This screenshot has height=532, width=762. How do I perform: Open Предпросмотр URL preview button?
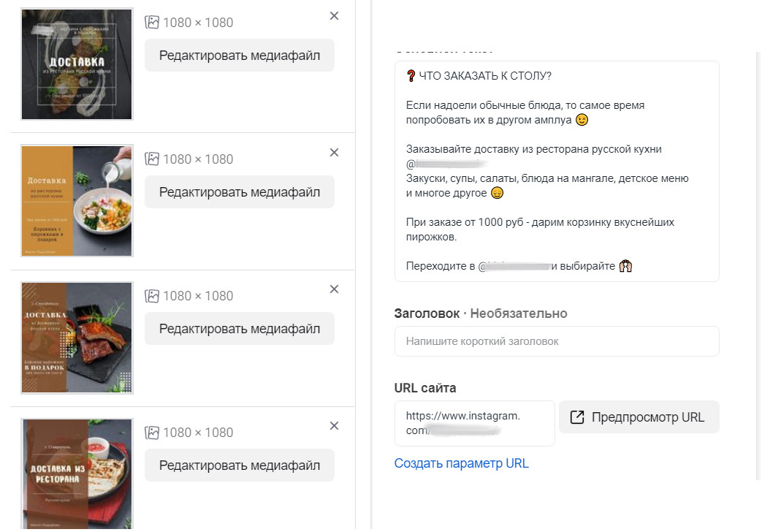pos(639,417)
